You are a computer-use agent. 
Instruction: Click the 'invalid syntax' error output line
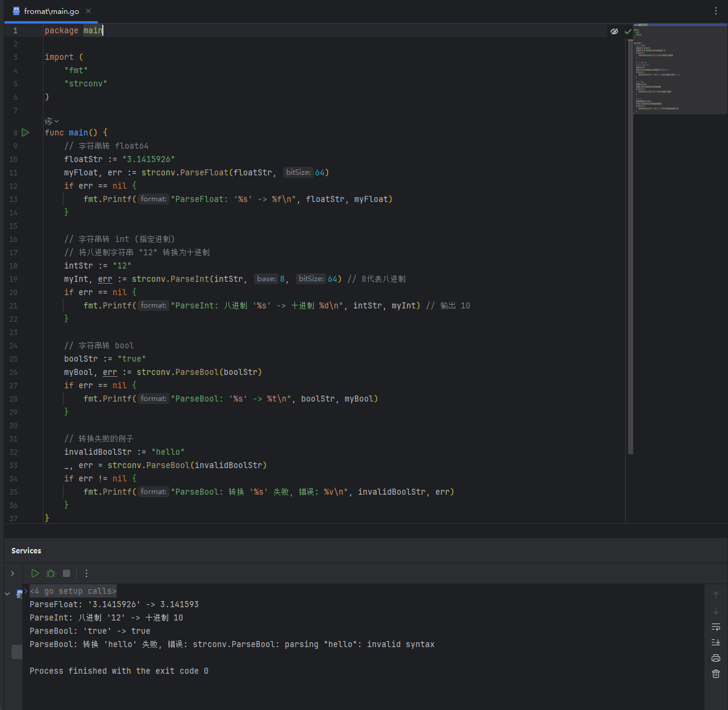(232, 644)
